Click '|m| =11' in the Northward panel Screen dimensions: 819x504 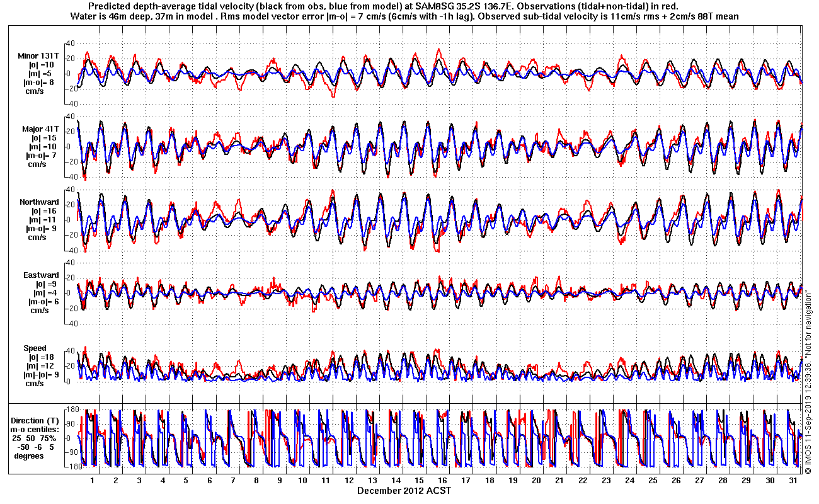pos(42,220)
